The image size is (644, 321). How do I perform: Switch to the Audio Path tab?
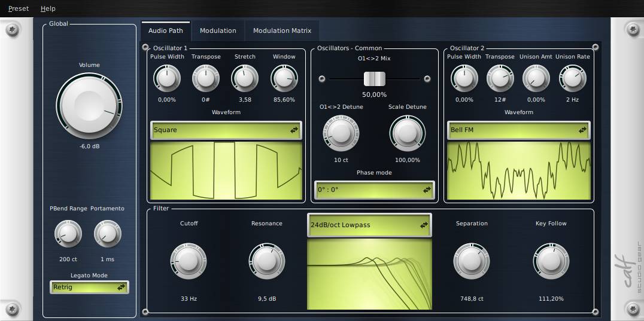(166, 30)
